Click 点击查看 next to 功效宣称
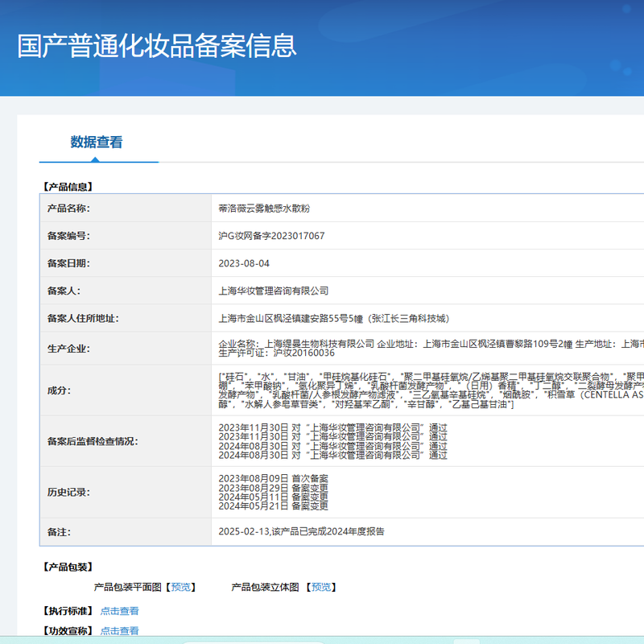Screen dimensions: 644x644 point(119,631)
